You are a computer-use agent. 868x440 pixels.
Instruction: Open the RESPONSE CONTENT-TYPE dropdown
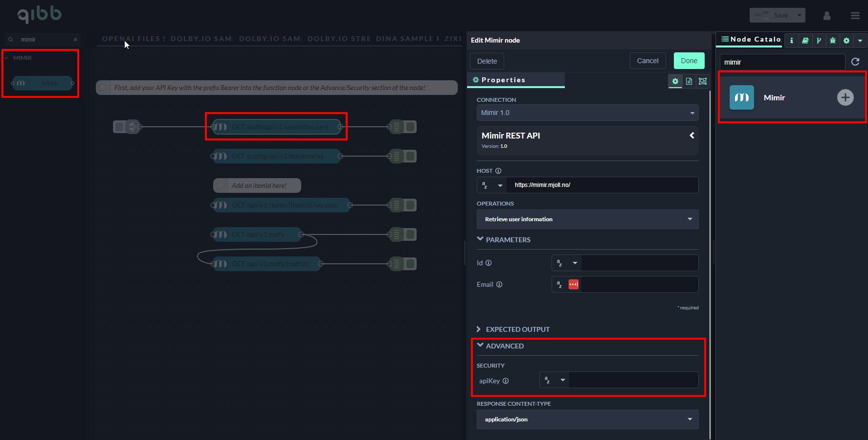(587, 419)
